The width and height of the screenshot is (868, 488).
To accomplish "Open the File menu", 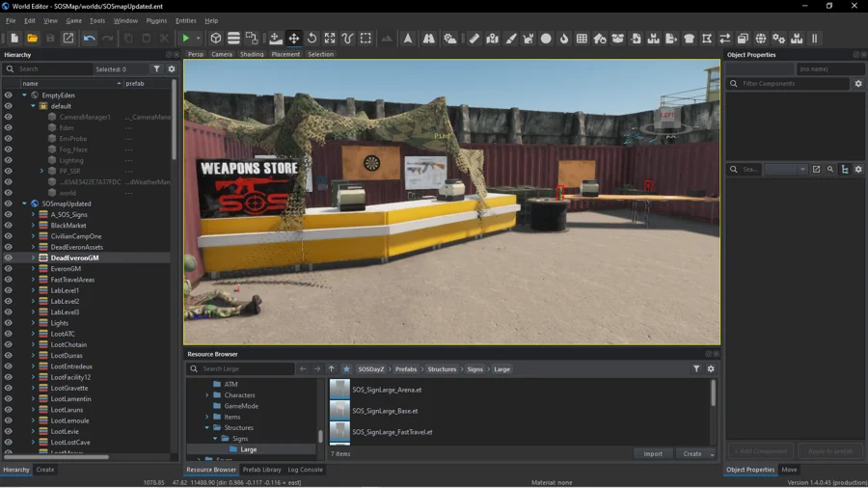I will (11, 20).
